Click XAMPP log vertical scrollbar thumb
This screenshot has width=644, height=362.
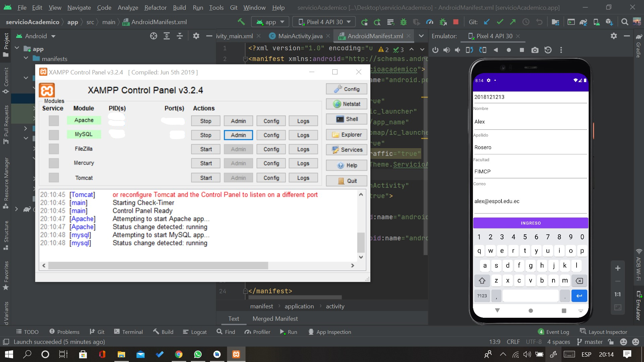point(361,242)
